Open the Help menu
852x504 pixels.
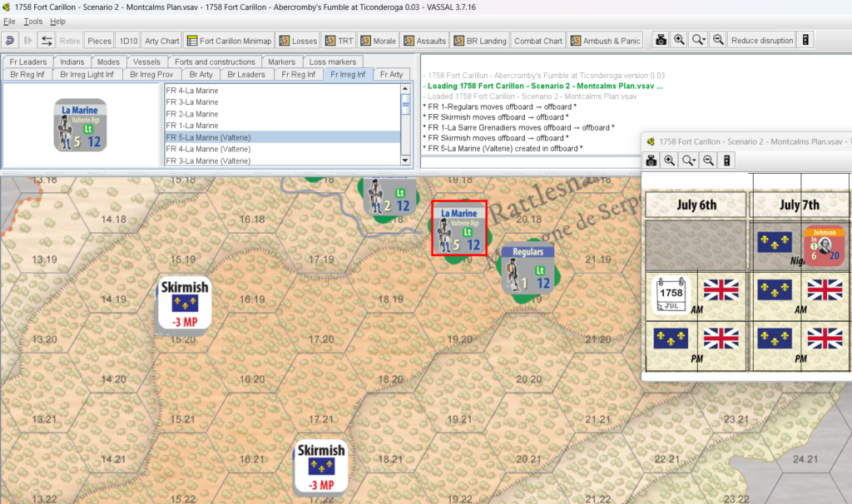[x=57, y=22]
